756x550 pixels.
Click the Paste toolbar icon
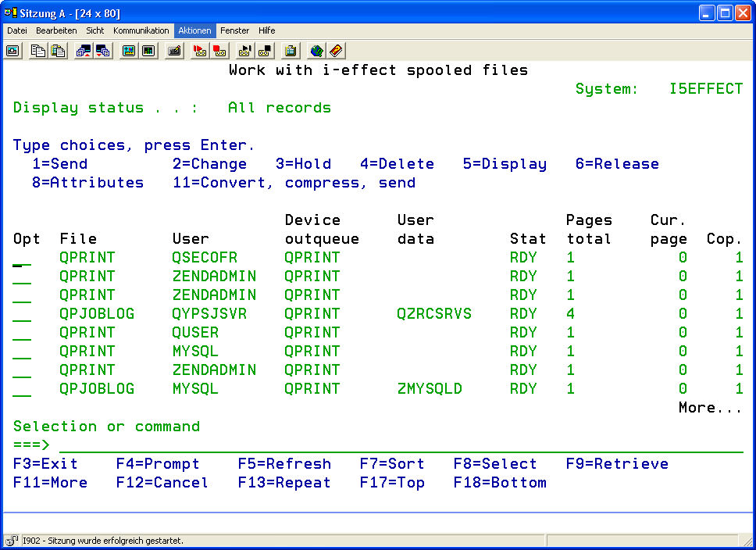(x=58, y=51)
